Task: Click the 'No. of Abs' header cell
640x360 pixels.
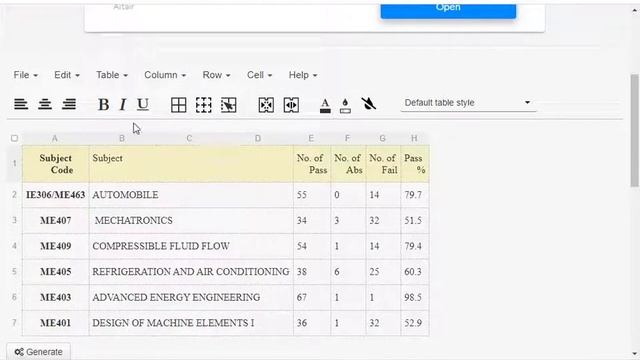Action: click(x=348, y=164)
